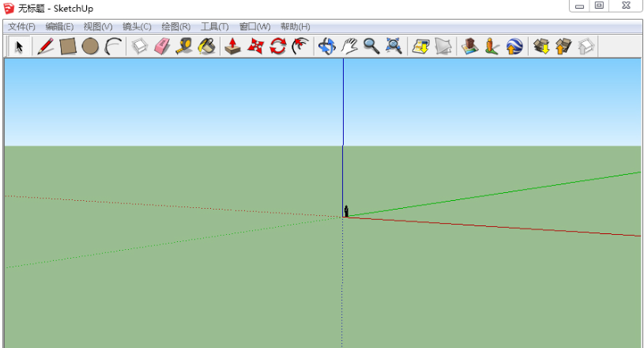
Task: Click the Share Component icon
Action: tap(586, 46)
